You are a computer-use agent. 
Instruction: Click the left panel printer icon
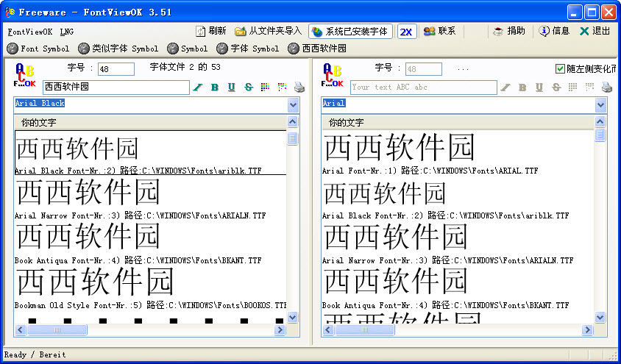coord(299,88)
